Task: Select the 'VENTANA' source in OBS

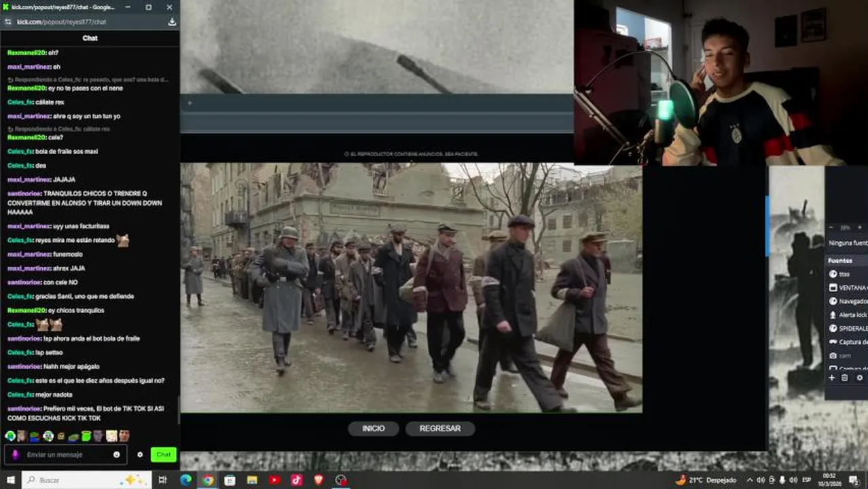Action: point(847,287)
